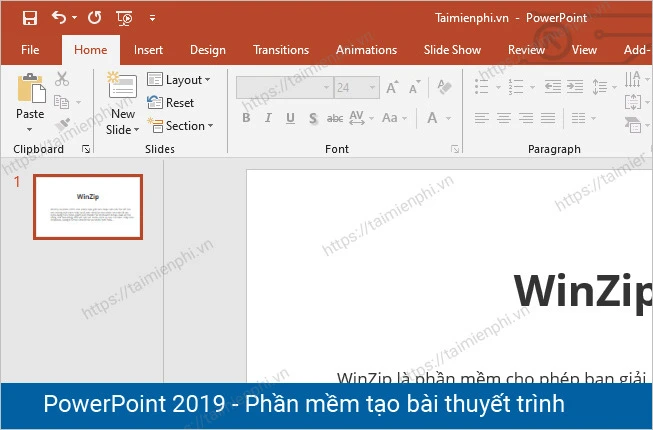Viewport: 653px width, 430px height.
Task: Open the font size 24 dropdown
Action: pyautogui.click(x=372, y=87)
